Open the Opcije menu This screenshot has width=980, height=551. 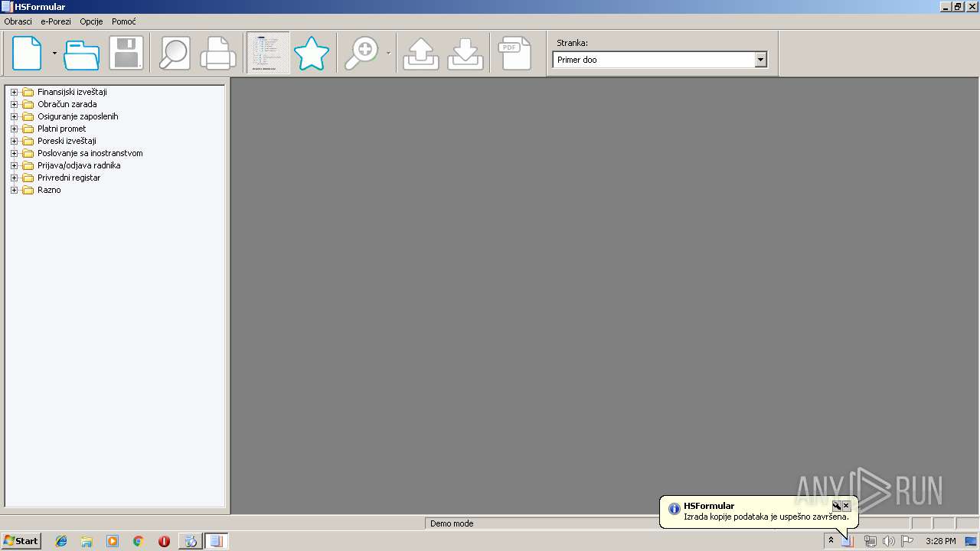tap(91, 21)
